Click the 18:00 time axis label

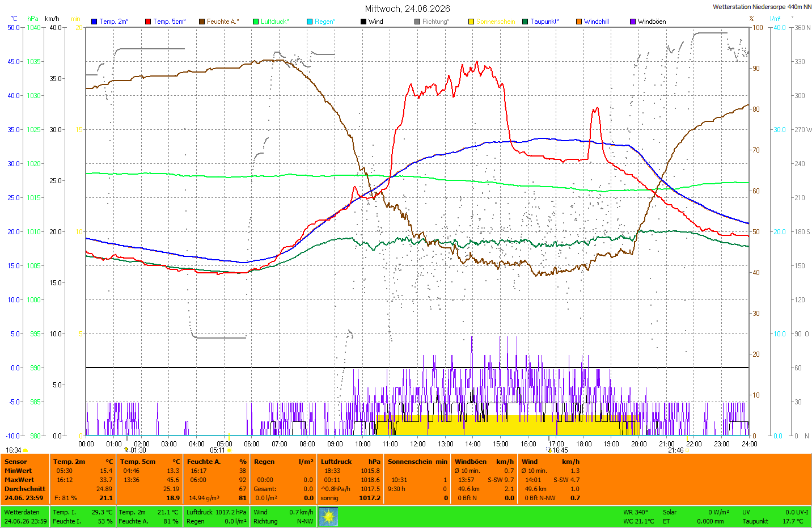click(584, 444)
